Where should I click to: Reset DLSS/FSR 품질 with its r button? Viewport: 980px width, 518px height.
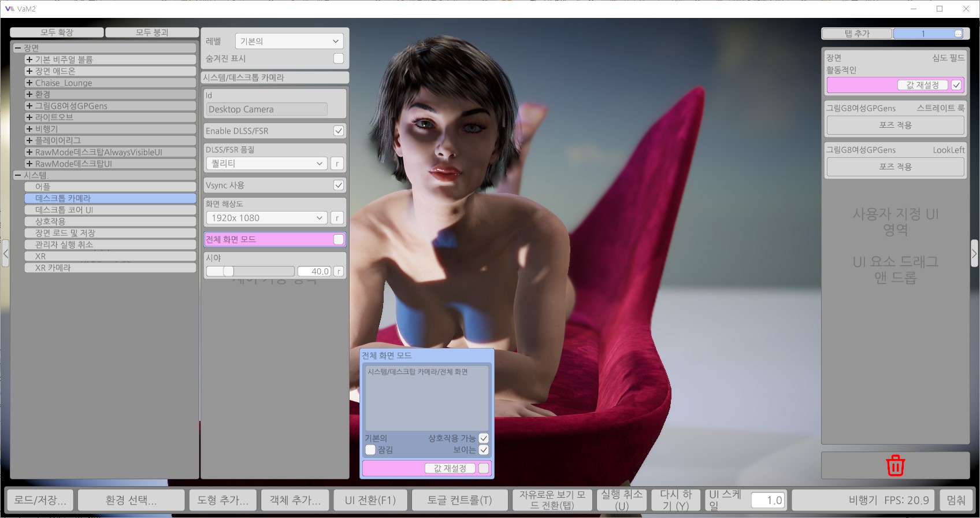pyautogui.click(x=337, y=164)
